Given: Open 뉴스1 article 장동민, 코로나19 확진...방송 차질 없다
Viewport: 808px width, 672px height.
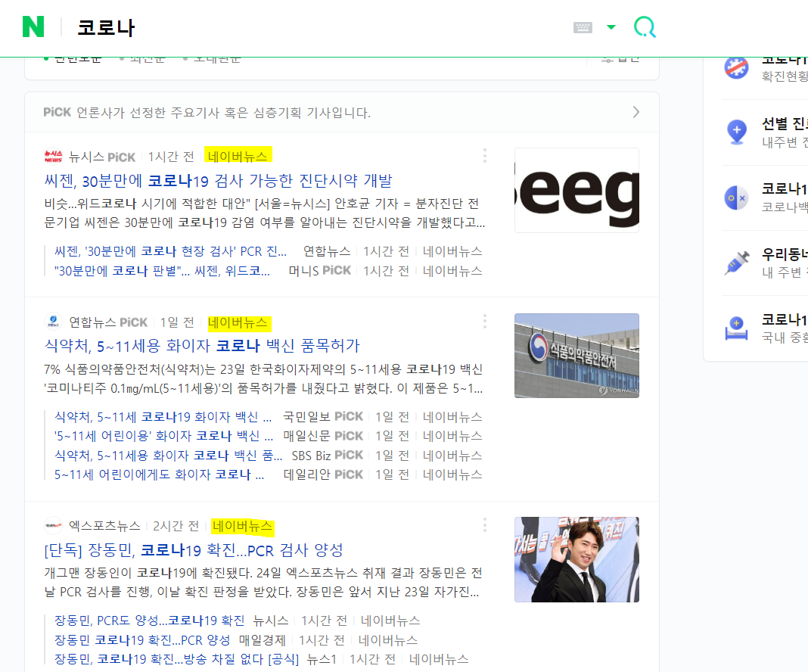Looking at the screenshot, I should click(177, 659).
